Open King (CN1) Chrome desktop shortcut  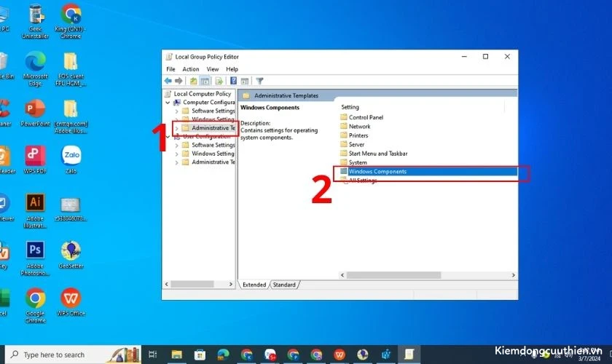71,21
